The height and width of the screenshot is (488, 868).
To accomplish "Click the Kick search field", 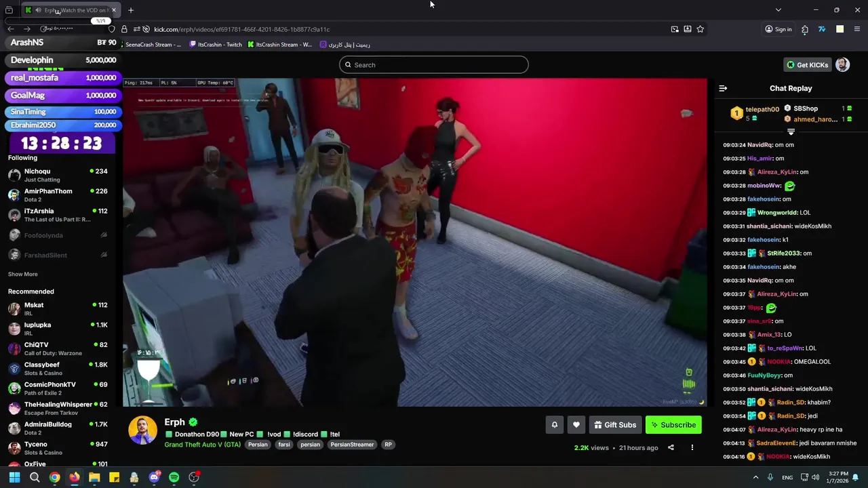I will coord(434,65).
